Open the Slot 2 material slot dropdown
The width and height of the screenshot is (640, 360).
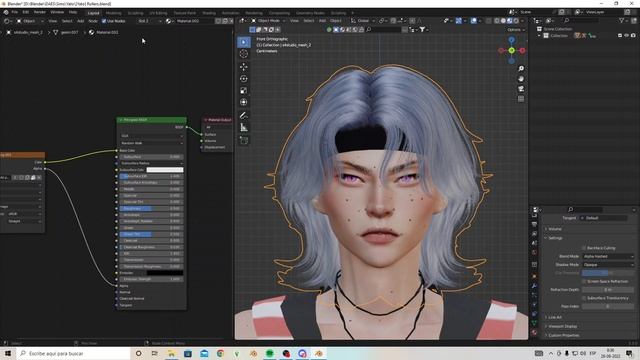pyautogui.click(x=149, y=21)
